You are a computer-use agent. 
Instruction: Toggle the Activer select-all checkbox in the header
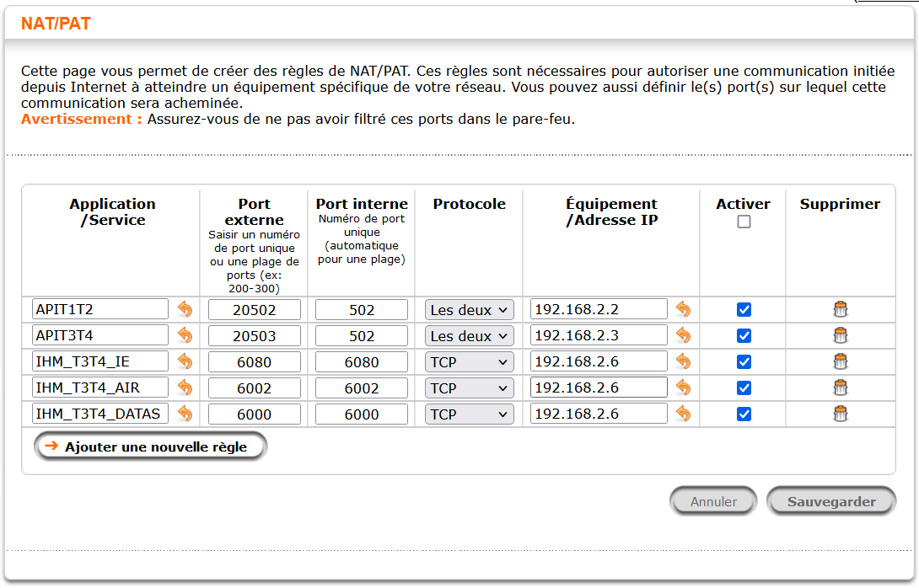[744, 222]
